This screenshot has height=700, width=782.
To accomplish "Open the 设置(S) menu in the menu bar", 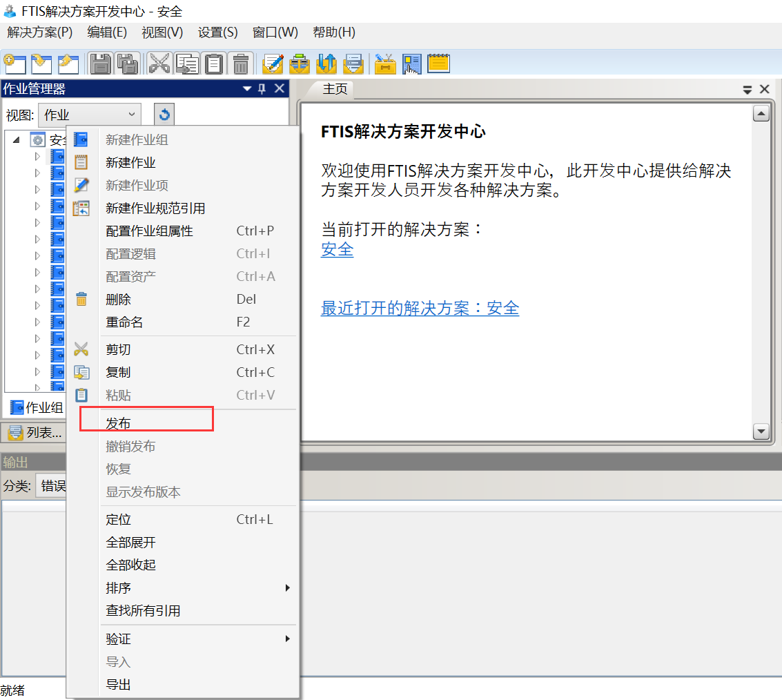I will tap(217, 32).
